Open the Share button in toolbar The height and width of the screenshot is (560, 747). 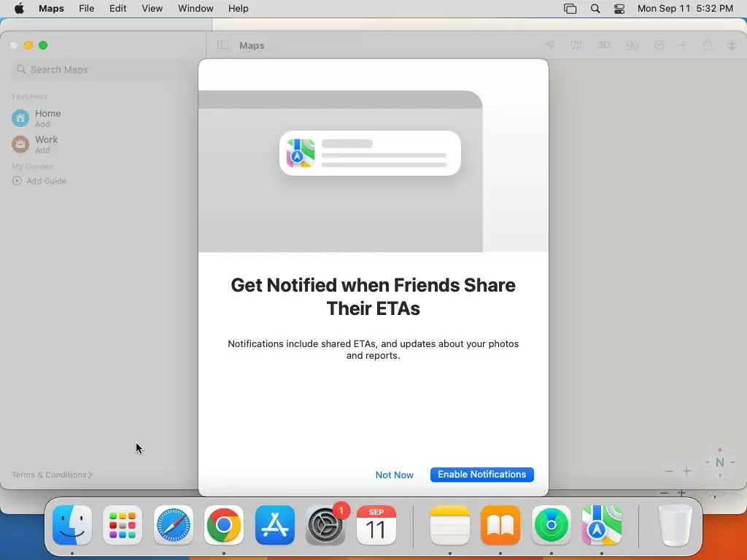click(x=708, y=45)
